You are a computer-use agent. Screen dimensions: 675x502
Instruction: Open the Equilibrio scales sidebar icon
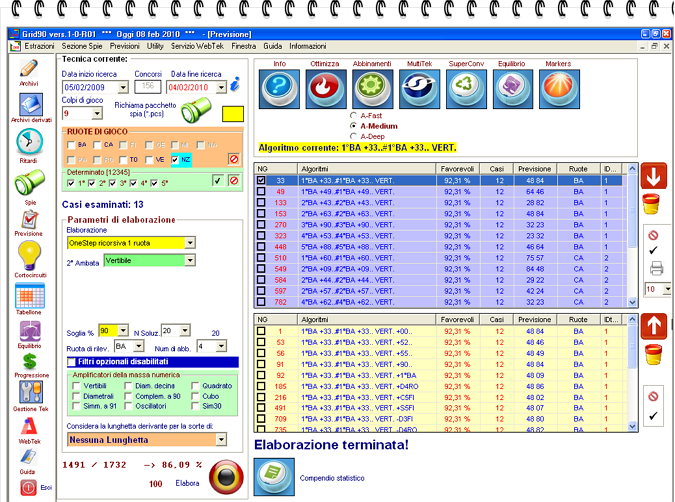click(x=30, y=332)
